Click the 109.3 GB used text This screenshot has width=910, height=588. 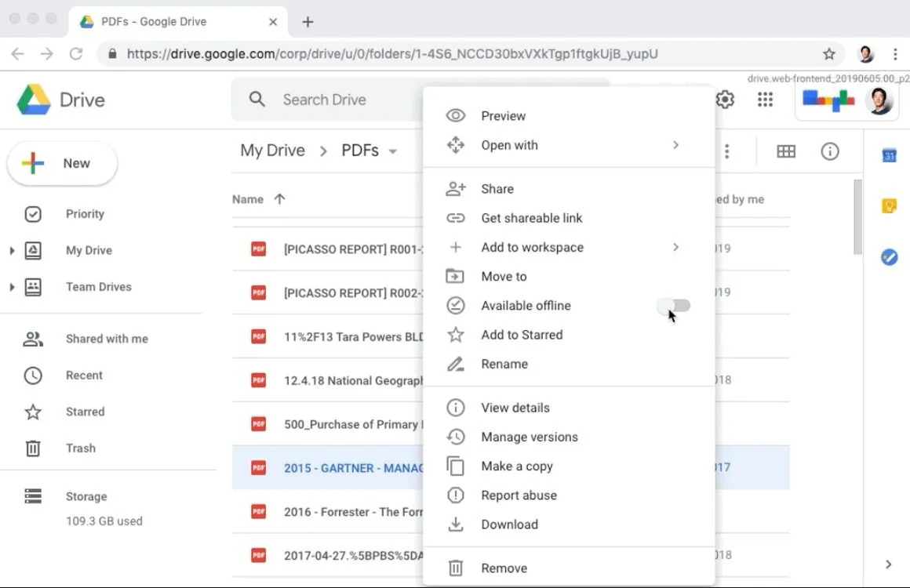point(104,521)
